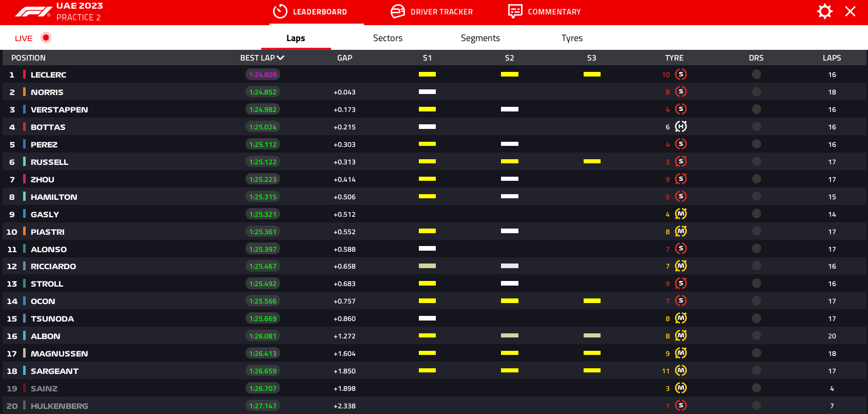Click Albon's lap count 20
Screen dimensions: 868x414
832,336
